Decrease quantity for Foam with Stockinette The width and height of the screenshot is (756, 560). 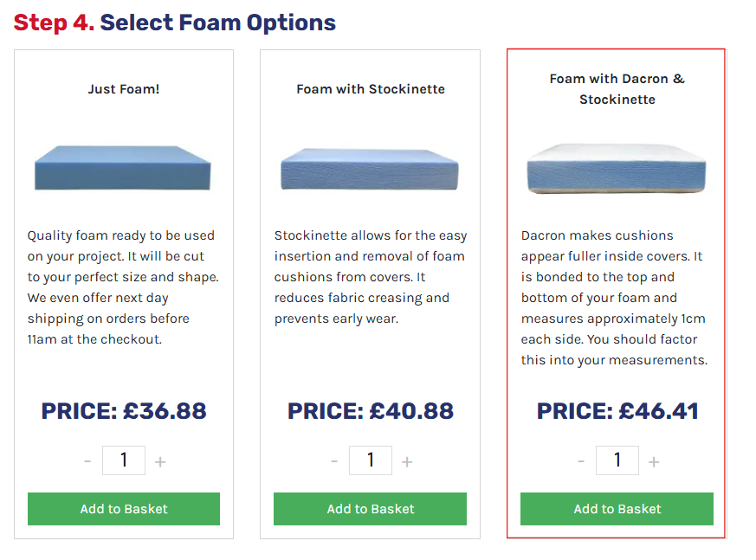point(334,461)
